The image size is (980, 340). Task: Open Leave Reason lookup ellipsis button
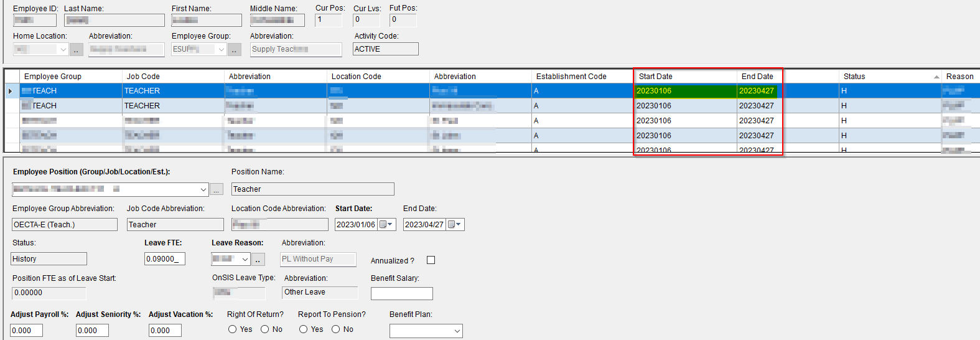pyautogui.click(x=258, y=259)
